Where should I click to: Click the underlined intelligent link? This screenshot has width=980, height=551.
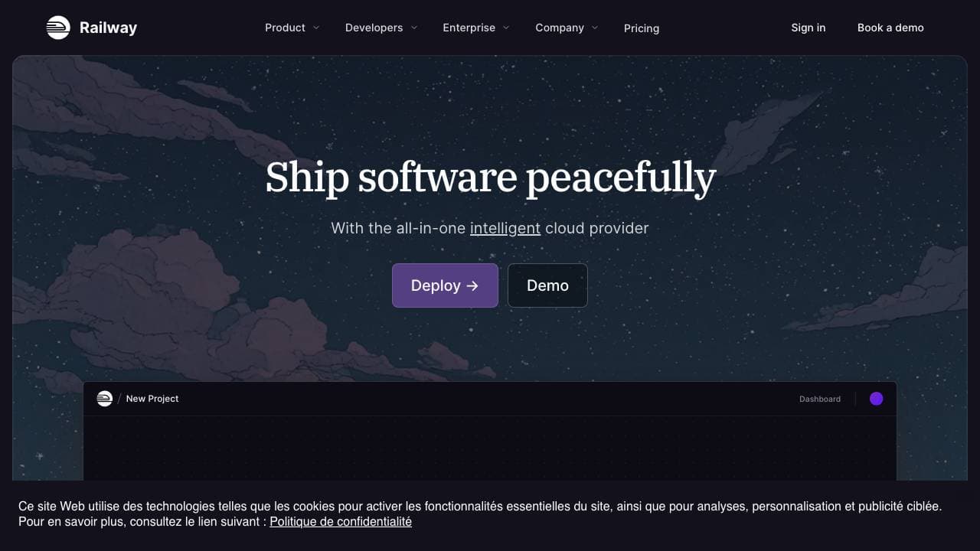pos(505,228)
